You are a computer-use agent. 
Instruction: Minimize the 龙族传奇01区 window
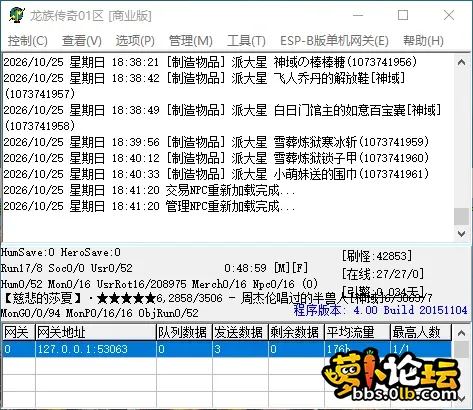coord(358,15)
